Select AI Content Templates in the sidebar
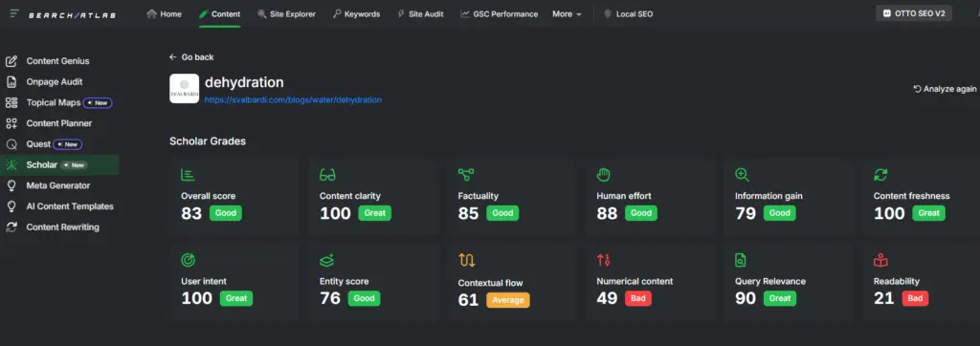This screenshot has height=346, width=980. coord(70,206)
